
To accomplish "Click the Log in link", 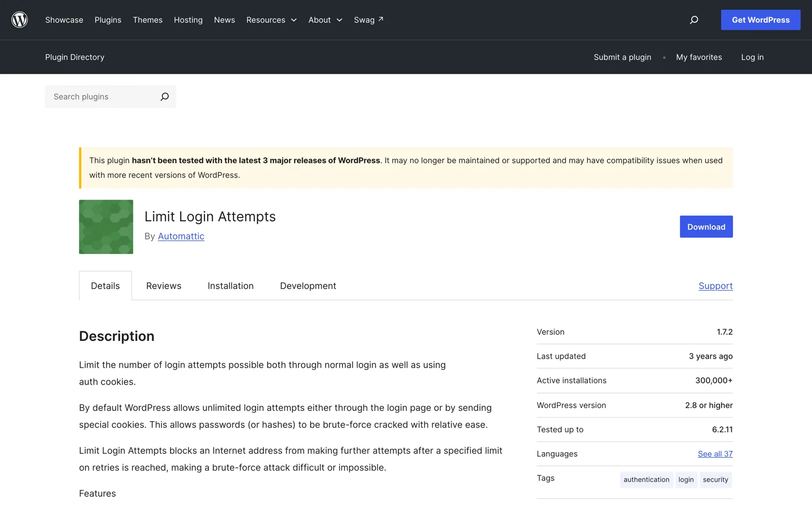I will point(752,57).
